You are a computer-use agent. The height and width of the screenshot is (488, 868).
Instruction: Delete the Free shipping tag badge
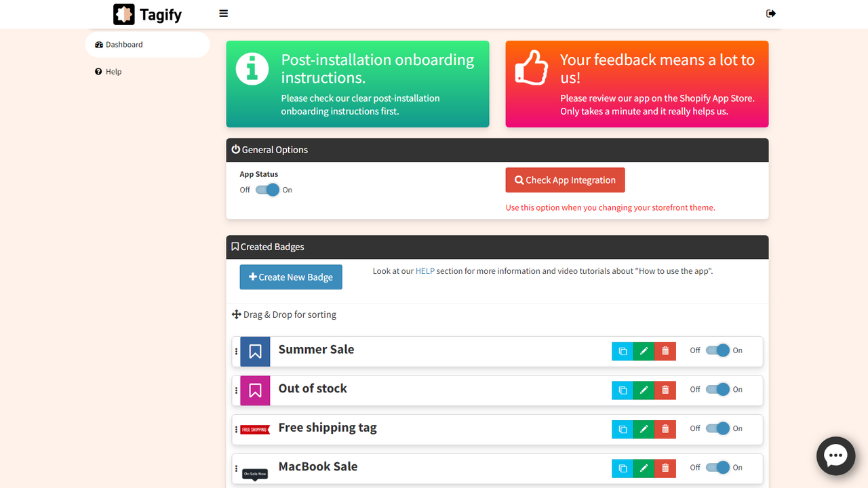[x=665, y=429]
